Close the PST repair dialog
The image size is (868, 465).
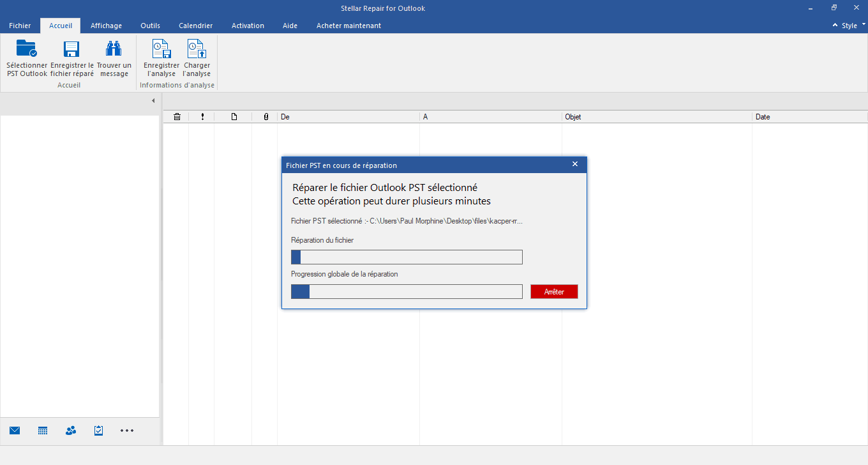[x=574, y=164]
